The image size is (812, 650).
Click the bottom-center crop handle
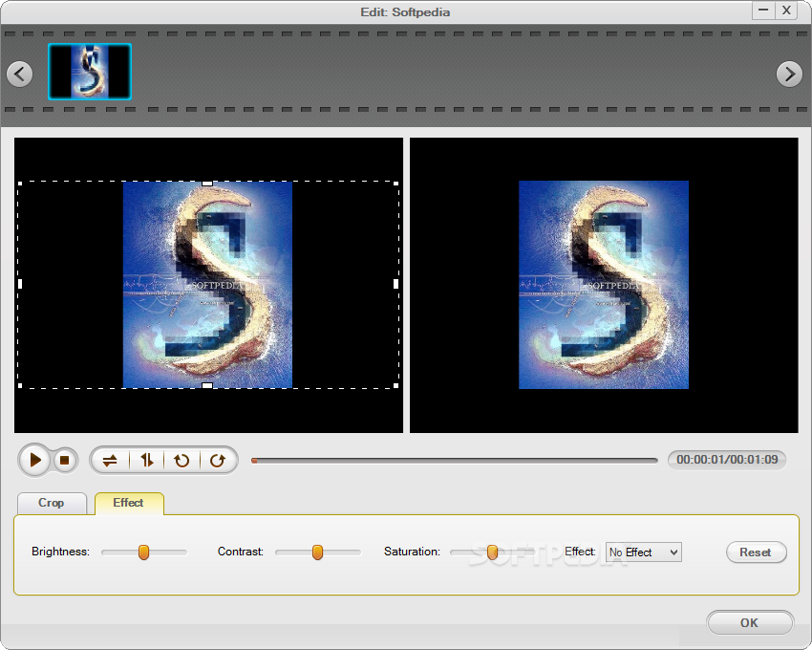coord(207,385)
